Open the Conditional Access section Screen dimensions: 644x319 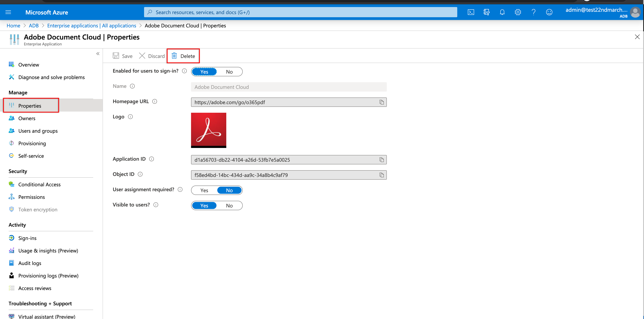click(39, 184)
